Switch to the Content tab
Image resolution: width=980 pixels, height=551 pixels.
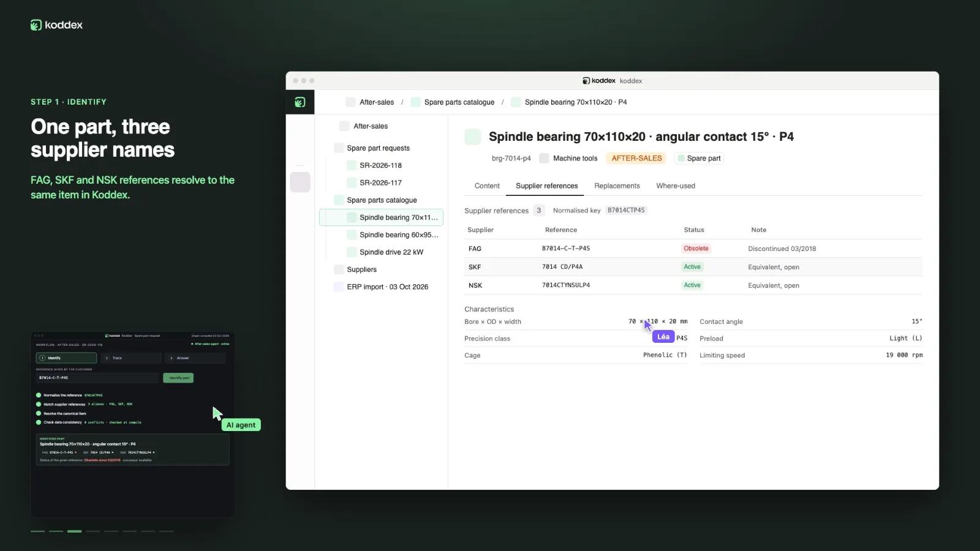pyautogui.click(x=487, y=186)
